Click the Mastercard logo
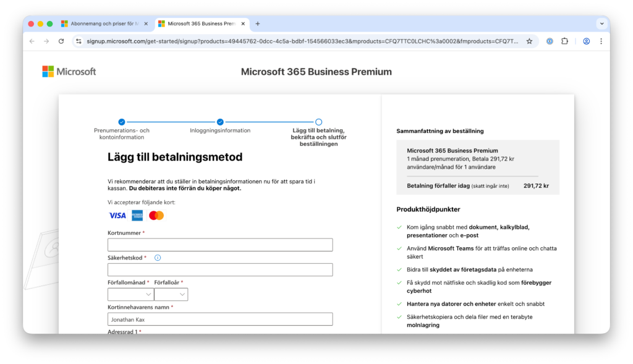 (x=156, y=216)
